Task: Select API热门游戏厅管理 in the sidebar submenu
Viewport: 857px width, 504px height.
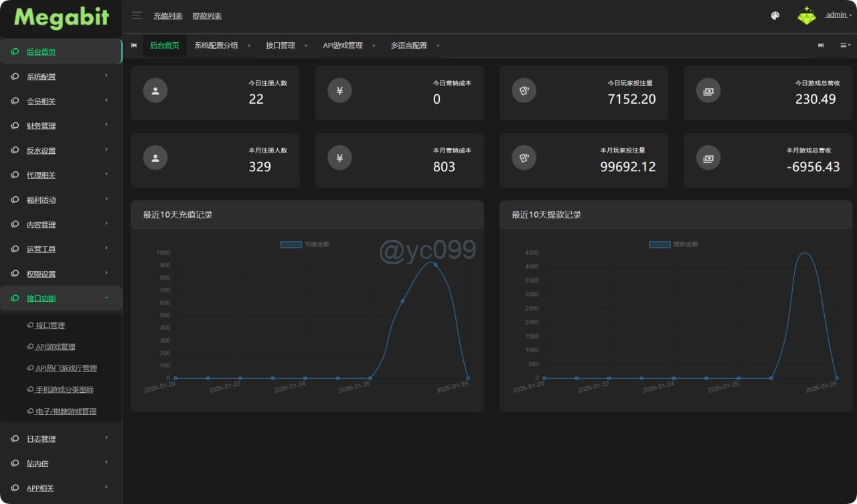Action: tap(66, 368)
